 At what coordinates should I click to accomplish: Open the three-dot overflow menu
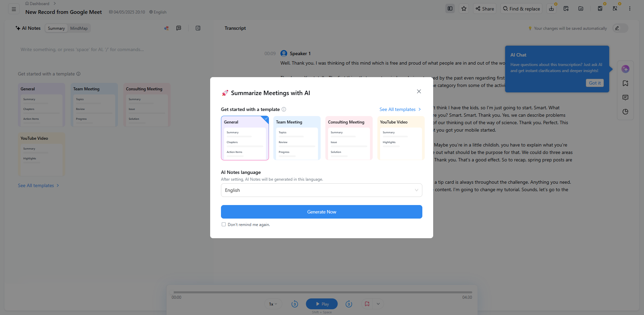(x=630, y=8)
